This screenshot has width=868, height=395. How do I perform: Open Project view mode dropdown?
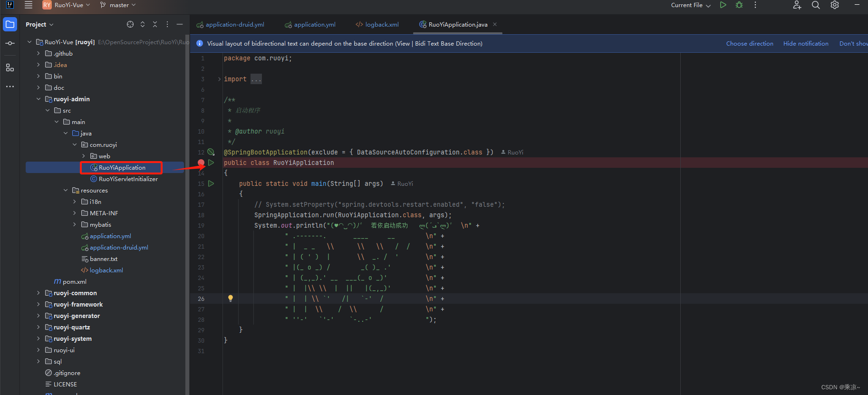pyautogui.click(x=39, y=24)
